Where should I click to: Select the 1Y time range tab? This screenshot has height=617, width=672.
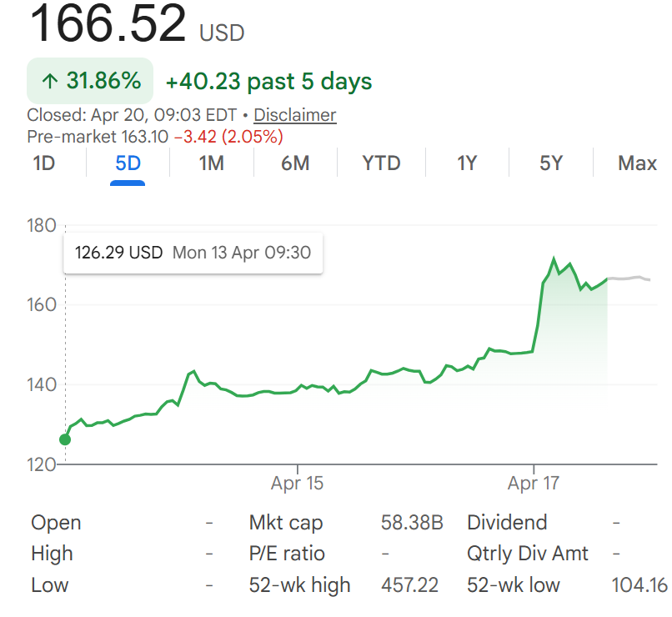click(x=467, y=163)
